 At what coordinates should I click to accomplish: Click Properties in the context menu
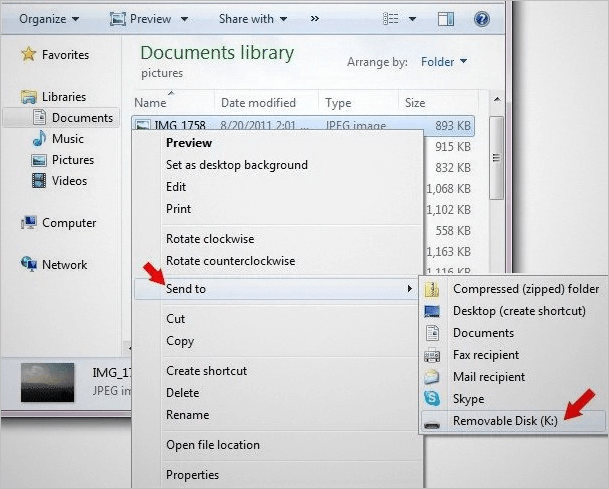192,475
